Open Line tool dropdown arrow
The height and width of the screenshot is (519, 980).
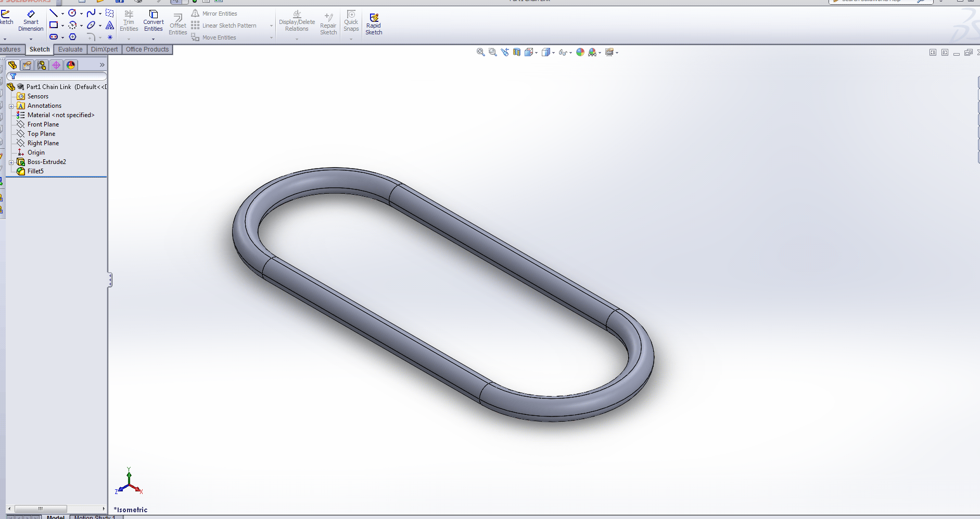[62, 14]
